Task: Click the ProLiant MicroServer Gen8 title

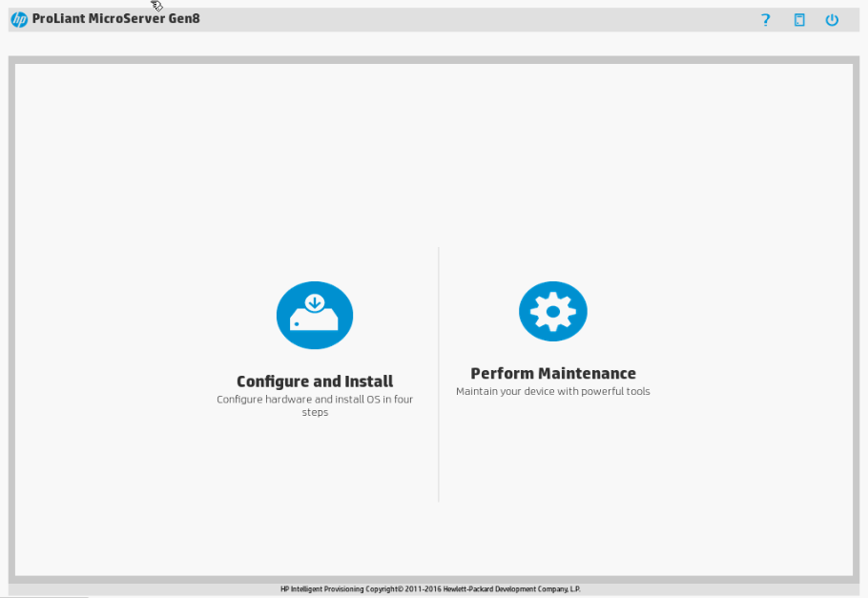Action: pos(116,17)
